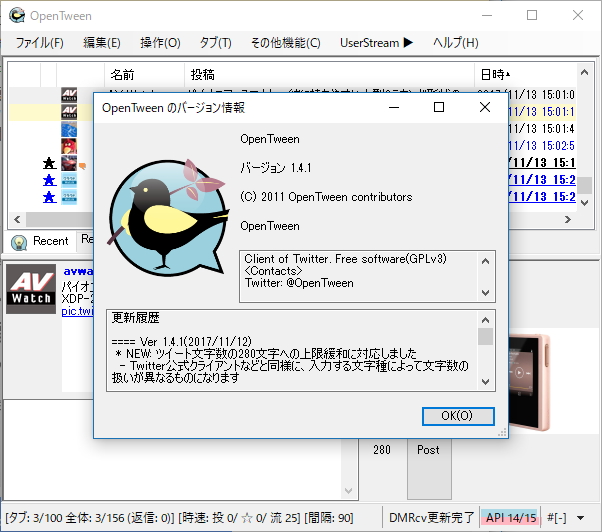Click OK(O) in the version info dialog
This screenshot has height=532, width=602.
[458, 416]
